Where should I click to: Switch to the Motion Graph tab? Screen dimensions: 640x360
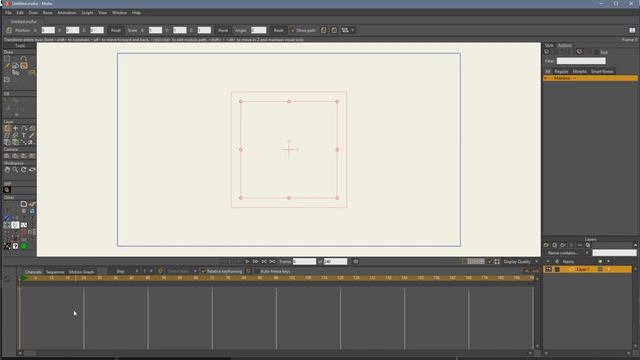click(x=81, y=272)
